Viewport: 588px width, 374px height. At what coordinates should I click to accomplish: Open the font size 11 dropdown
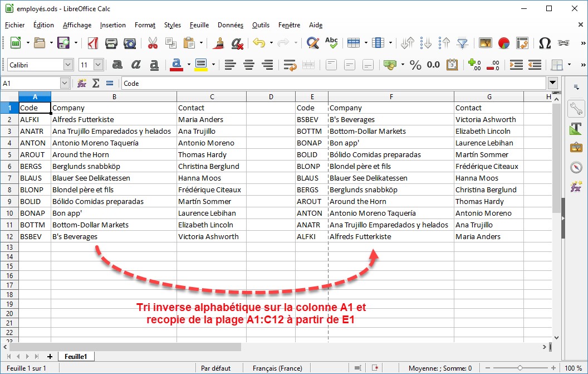click(99, 65)
